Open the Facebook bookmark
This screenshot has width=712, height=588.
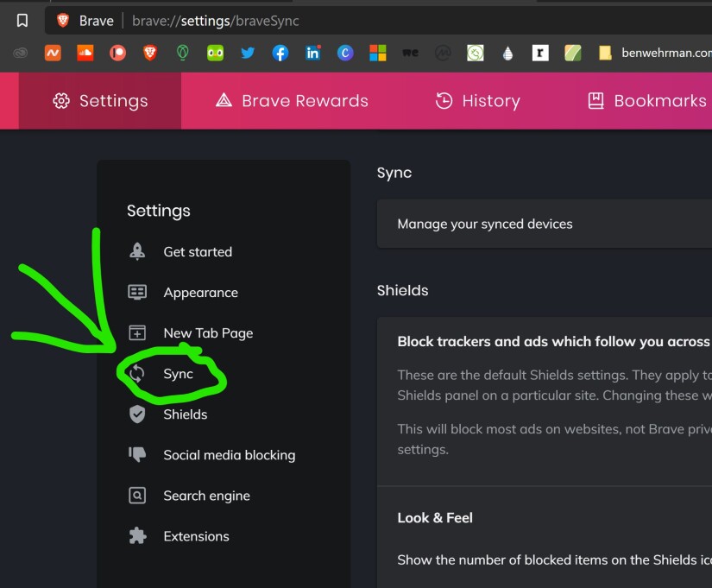click(x=280, y=54)
